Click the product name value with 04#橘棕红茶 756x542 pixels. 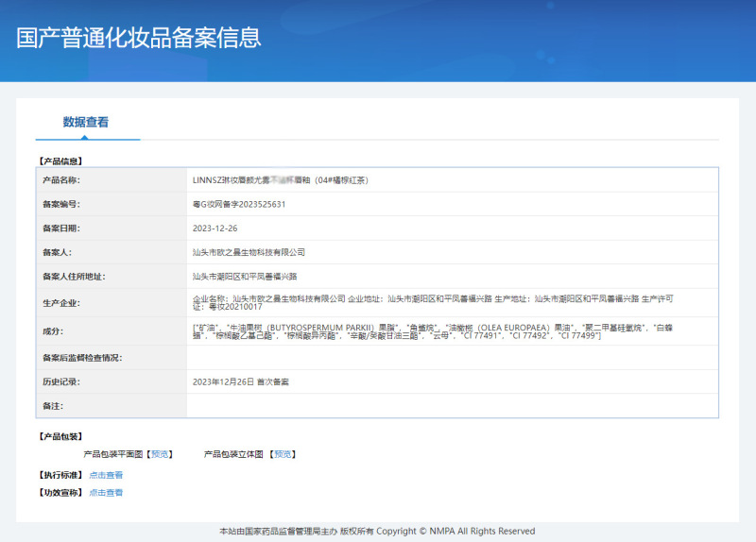click(281, 180)
